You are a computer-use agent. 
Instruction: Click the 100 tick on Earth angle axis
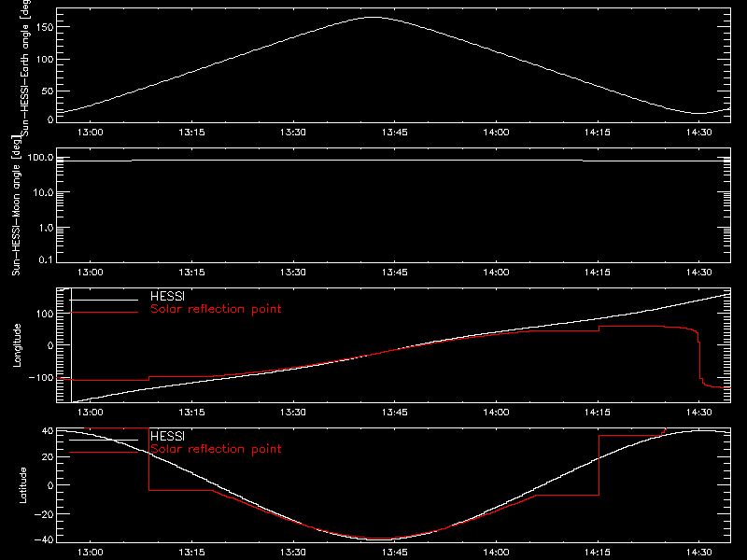click(44, 60)
